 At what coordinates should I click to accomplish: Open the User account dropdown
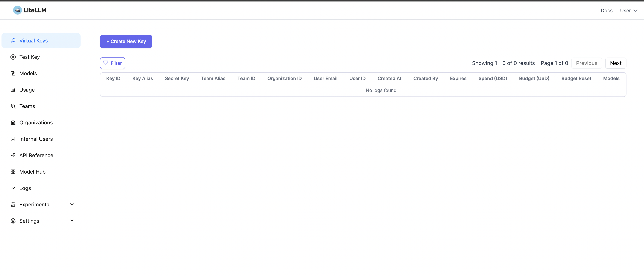coord(628,10)
